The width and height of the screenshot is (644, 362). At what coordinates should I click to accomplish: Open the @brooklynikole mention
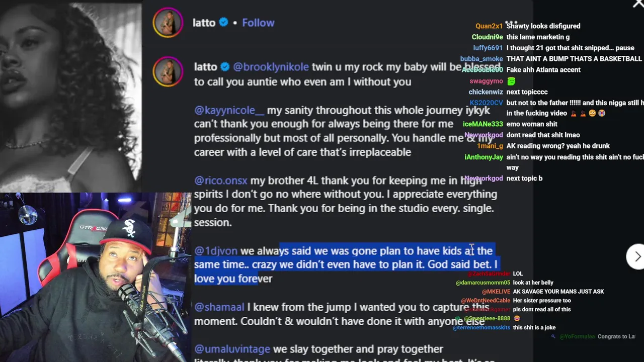(271, 67)
